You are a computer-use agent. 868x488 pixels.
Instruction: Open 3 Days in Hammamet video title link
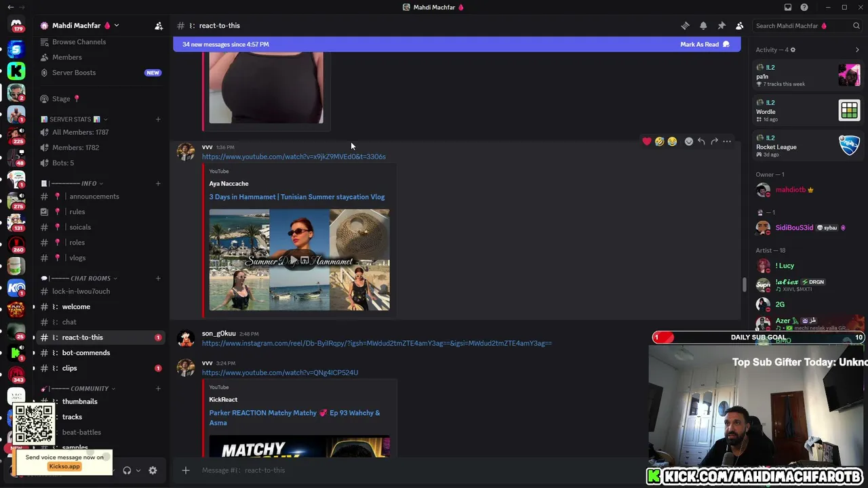point(297,197)
